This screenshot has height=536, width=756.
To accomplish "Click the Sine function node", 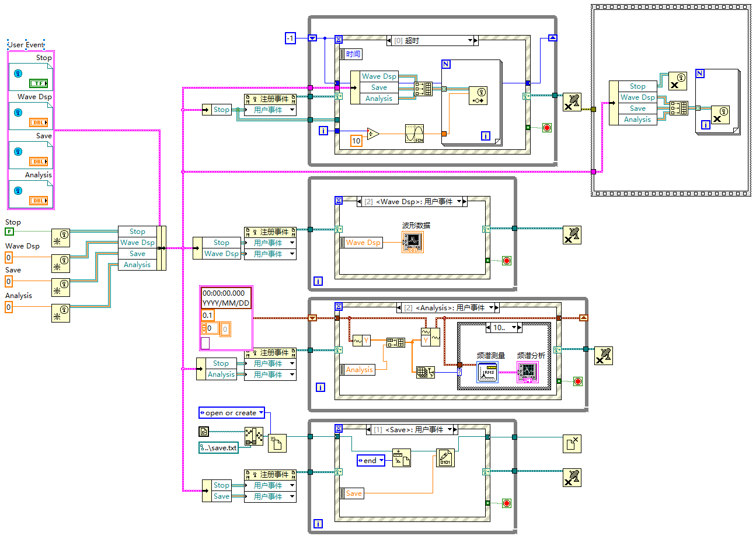I will 414,134.
